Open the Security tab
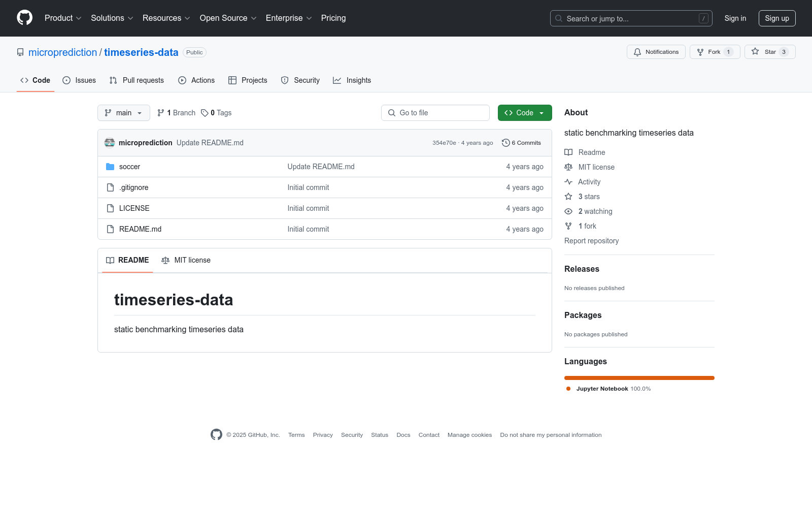 pyautogui.click(x=300, y=80)
